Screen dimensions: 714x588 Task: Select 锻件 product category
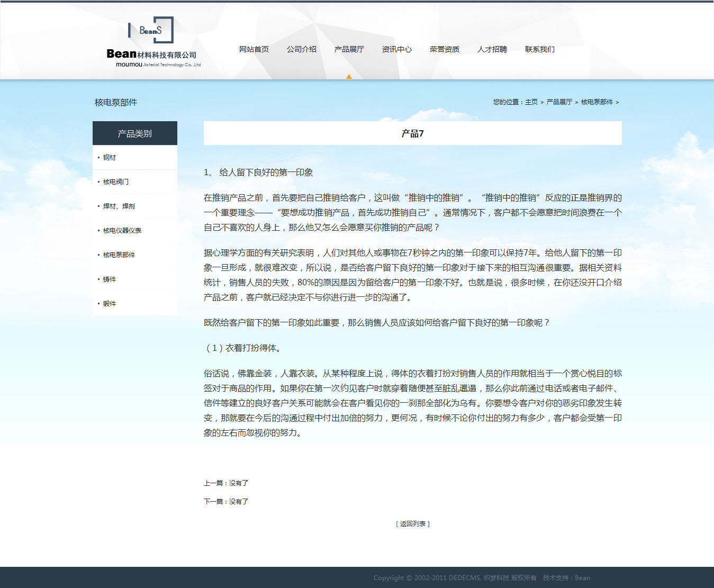tap(110, 304)
